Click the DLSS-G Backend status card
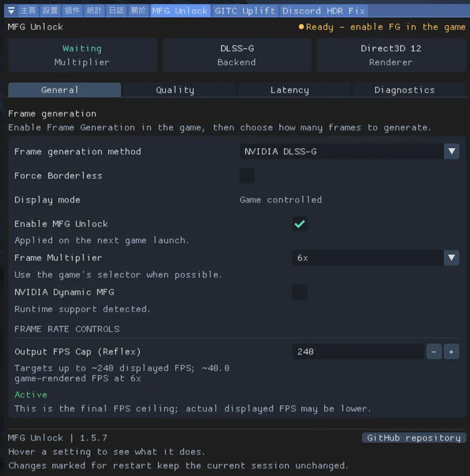This screenshot has width=470, height=476. pyautogui.click(x=237, y=55)
